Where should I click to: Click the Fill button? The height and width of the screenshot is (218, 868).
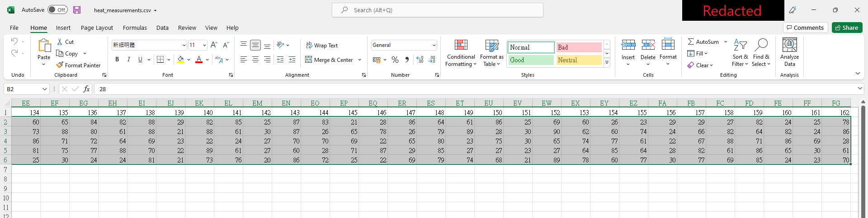[x=698, y=53]
